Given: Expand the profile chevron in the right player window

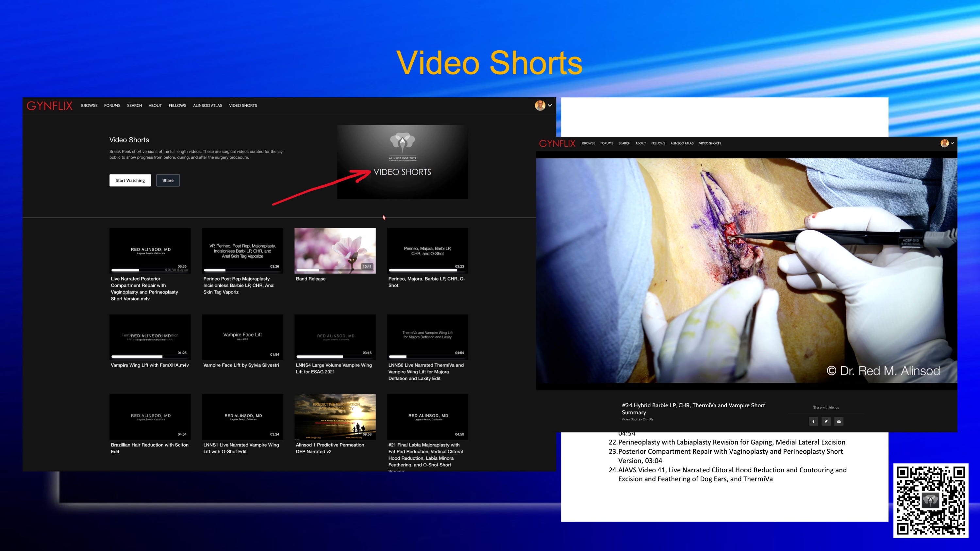Looking at the screenshot, I should 952,143.
